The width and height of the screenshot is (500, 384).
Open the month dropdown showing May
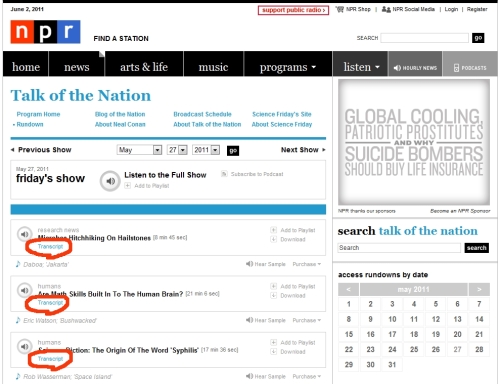click(139, 150)
